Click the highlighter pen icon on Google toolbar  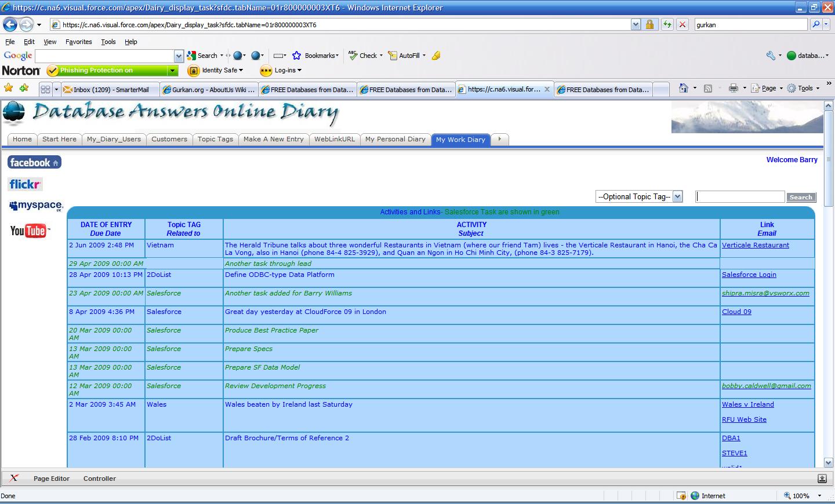(x=436, y=56)
